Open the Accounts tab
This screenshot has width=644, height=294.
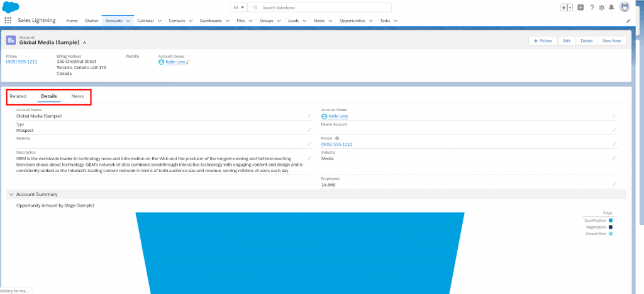pyautogui.click(x=114, y=21)
